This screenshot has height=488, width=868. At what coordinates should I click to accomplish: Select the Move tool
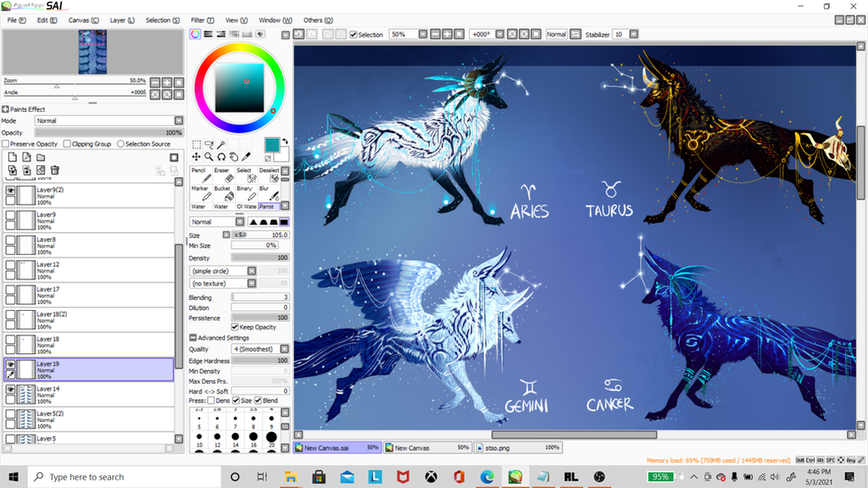(197, 157)
